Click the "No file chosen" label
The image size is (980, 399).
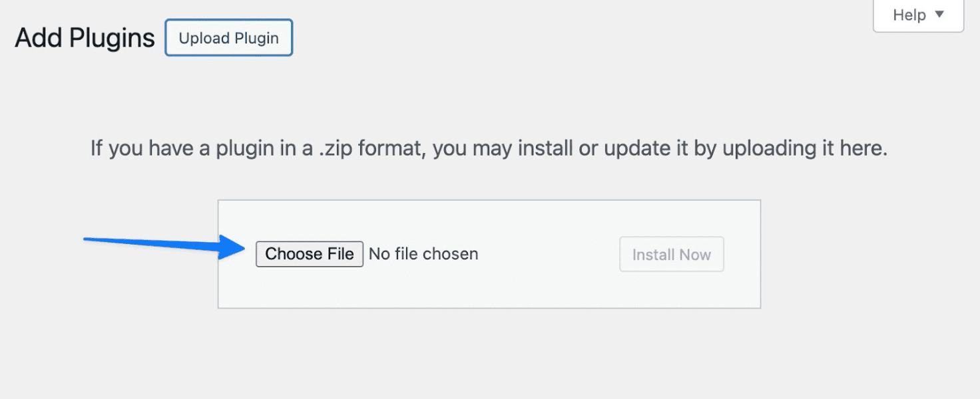click(423, 254)
